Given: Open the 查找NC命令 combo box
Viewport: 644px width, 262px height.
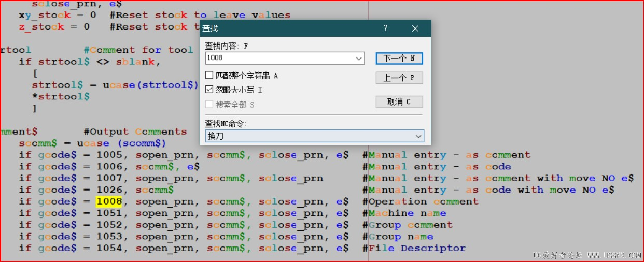Looking at the screenshot, I should tap(315, 136).
